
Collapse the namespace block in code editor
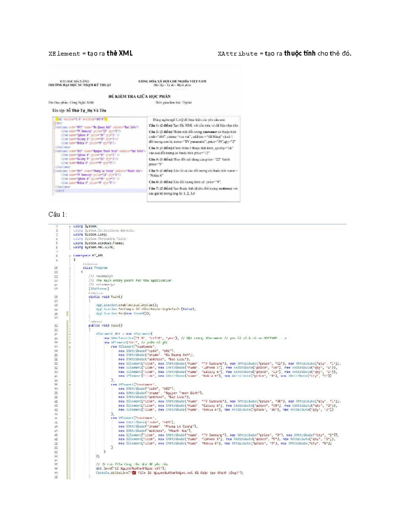(x=70, y=256)
